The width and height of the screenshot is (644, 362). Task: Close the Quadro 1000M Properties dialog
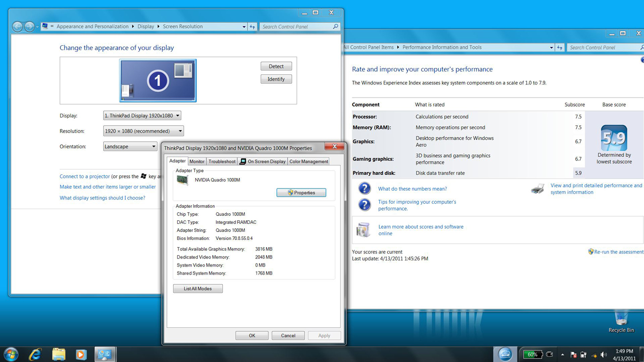[x=334, y=147]
